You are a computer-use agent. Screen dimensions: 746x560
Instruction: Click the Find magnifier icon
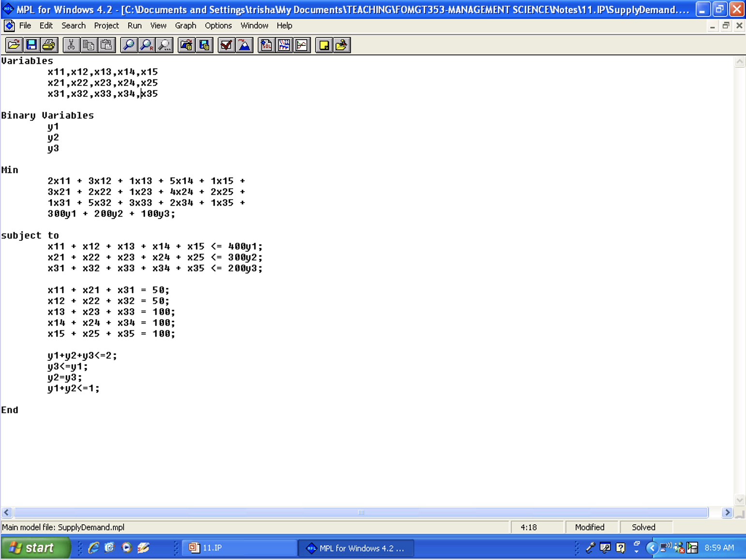tap(129, 45)
